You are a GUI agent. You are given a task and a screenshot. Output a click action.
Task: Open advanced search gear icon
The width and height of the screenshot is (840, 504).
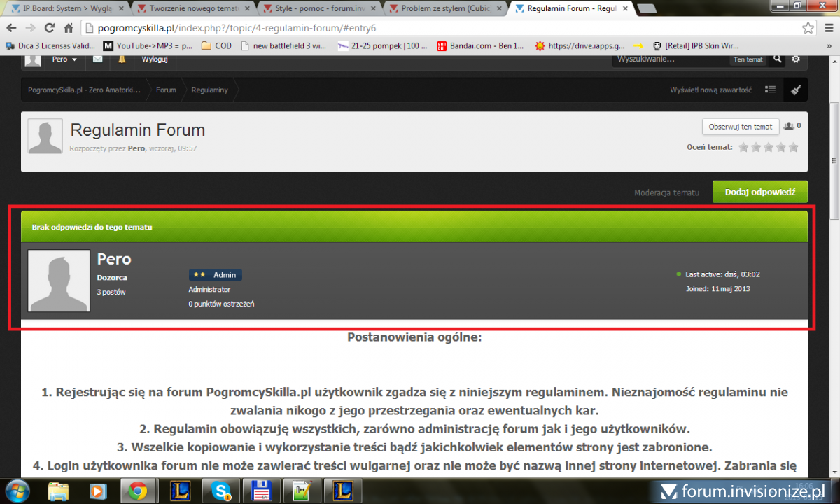coord(796,59)
